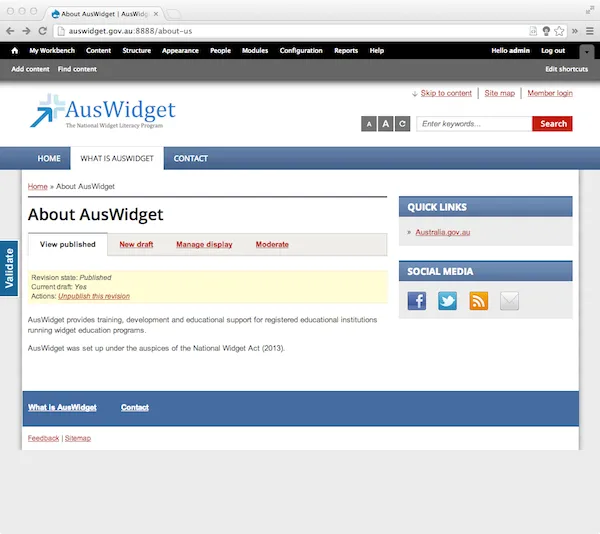Open the RSS feed icon
The image size is (600, 534).
click(478, 301)
